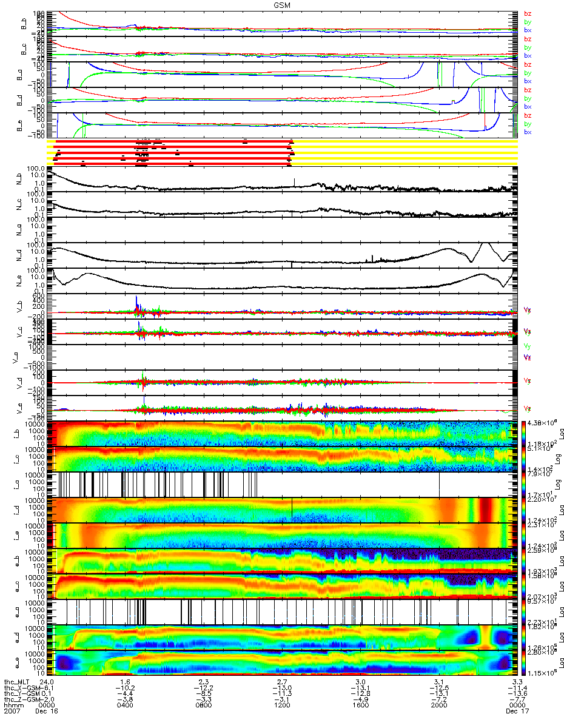Select the i_b ion spectrogram panel
Viewport: 564px width, 728px height.
click(282, 433)
